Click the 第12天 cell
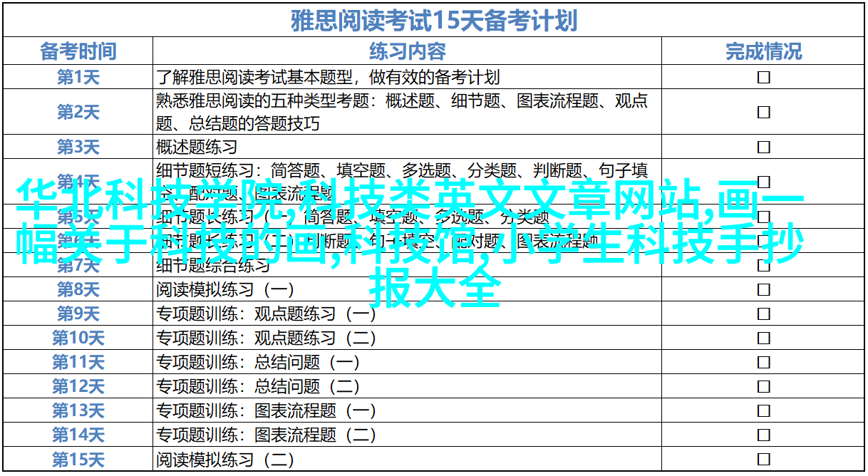 tap(78, 386)
